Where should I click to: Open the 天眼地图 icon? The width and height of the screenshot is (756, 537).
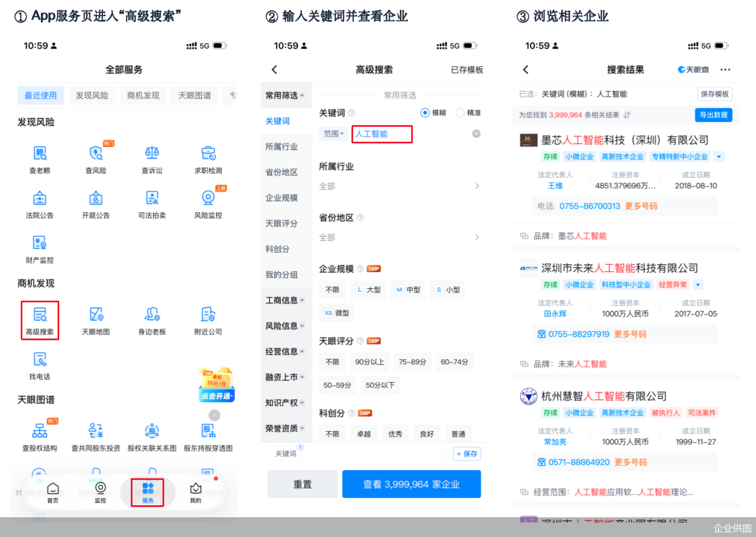click(96, 315)
